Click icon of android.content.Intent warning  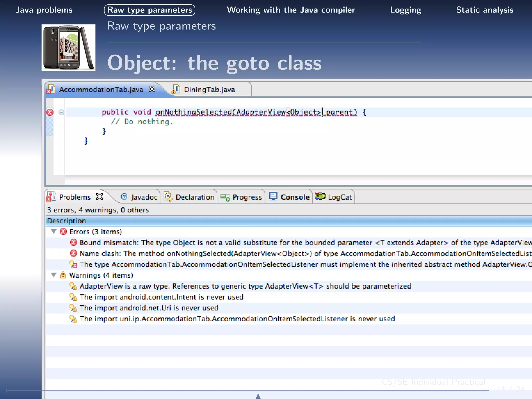74,297
